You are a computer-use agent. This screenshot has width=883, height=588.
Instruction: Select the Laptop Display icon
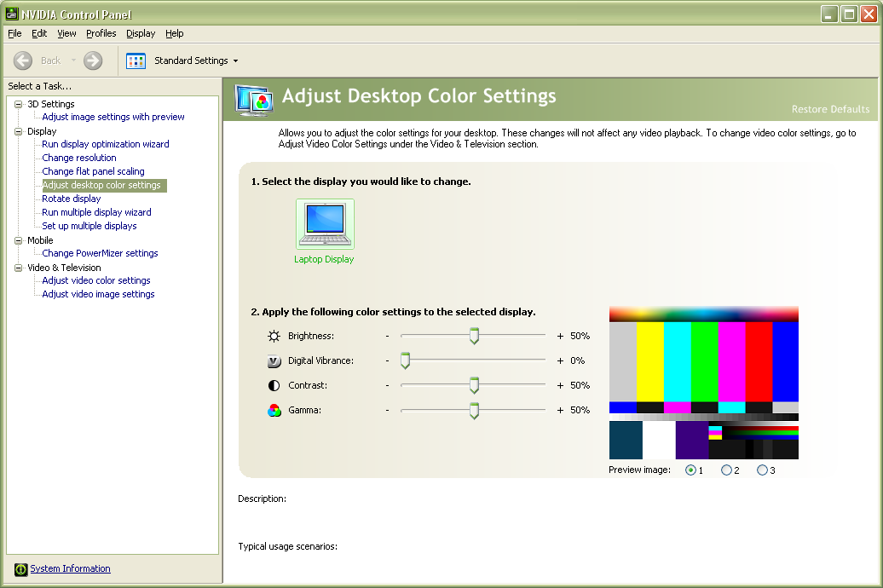pyautogui.click(x=325, y=224)
